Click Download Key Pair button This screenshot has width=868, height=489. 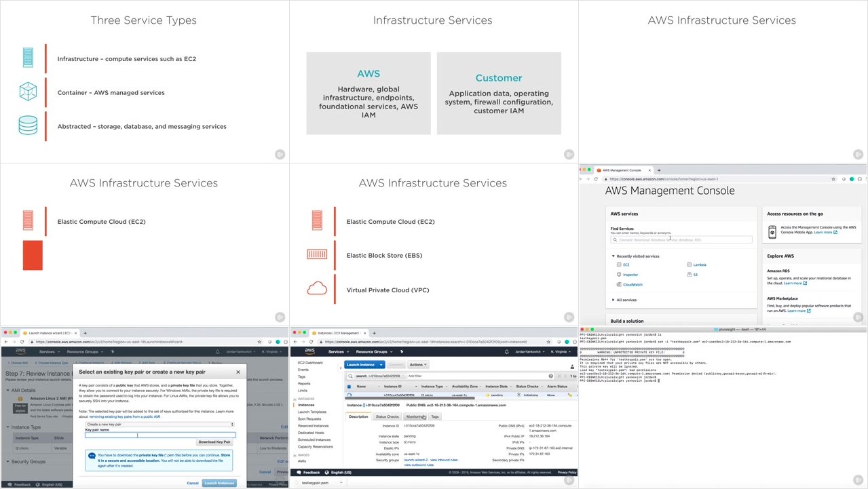coord(214,442)
